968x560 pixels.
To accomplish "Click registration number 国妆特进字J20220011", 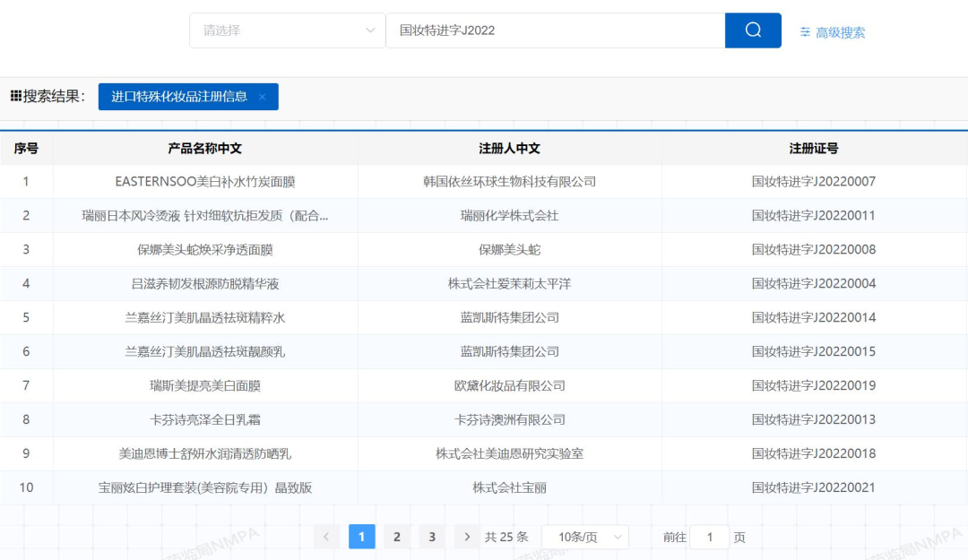I will 814,215.
